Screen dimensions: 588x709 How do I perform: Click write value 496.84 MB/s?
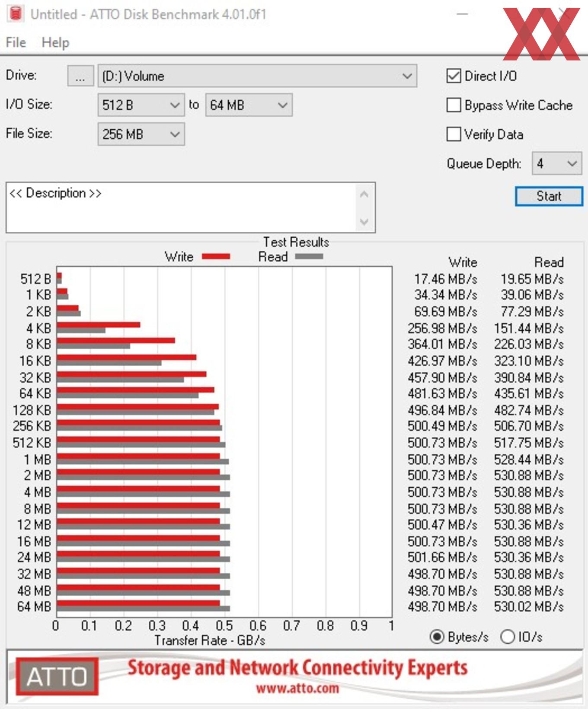442,410
